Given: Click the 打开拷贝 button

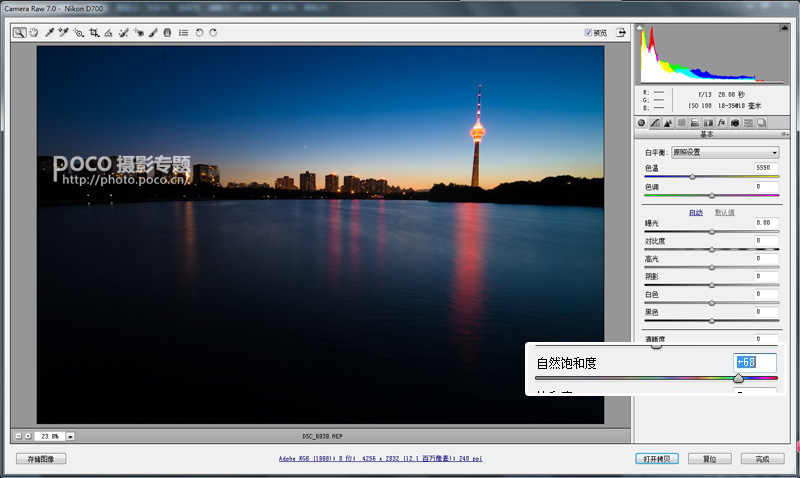Looking at the screenshot, I should [657, 459].
